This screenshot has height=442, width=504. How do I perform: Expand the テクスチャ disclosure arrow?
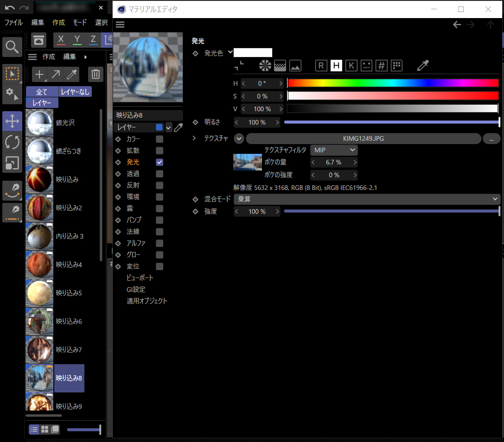(x=194, y=139)
